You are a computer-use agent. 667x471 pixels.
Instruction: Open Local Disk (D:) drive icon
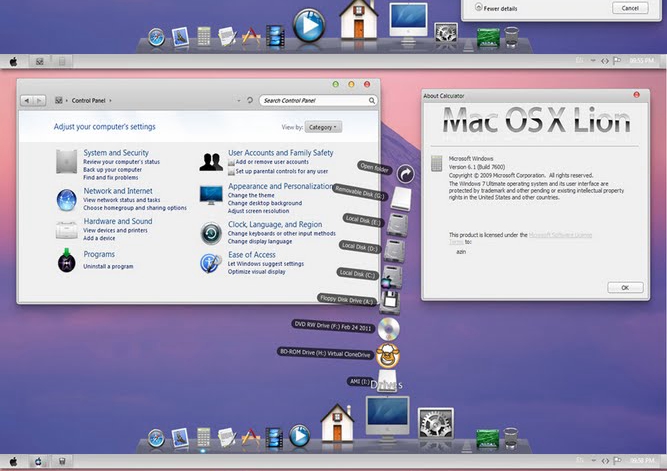coord(394,251)
